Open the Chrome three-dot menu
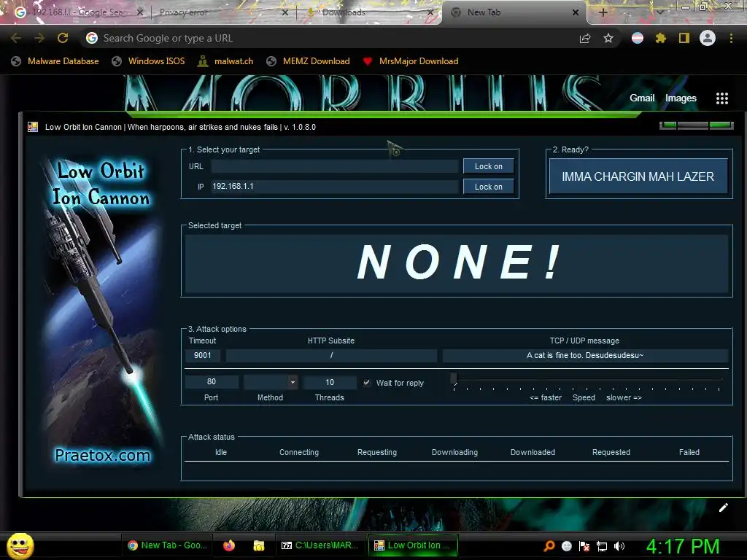This screenshot has width=747, height=560. pos(731,38)
